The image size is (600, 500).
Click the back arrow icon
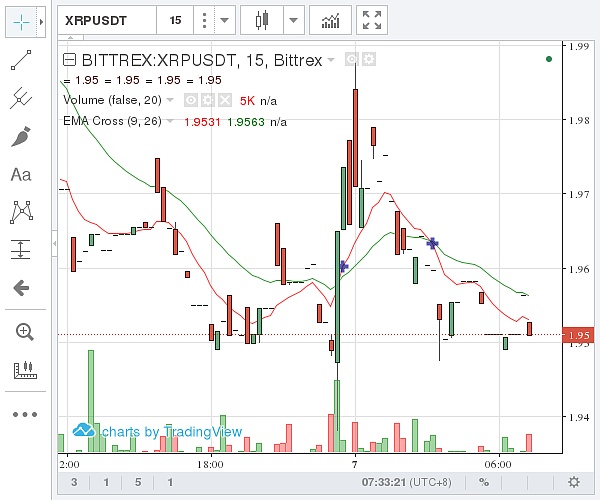21,288
